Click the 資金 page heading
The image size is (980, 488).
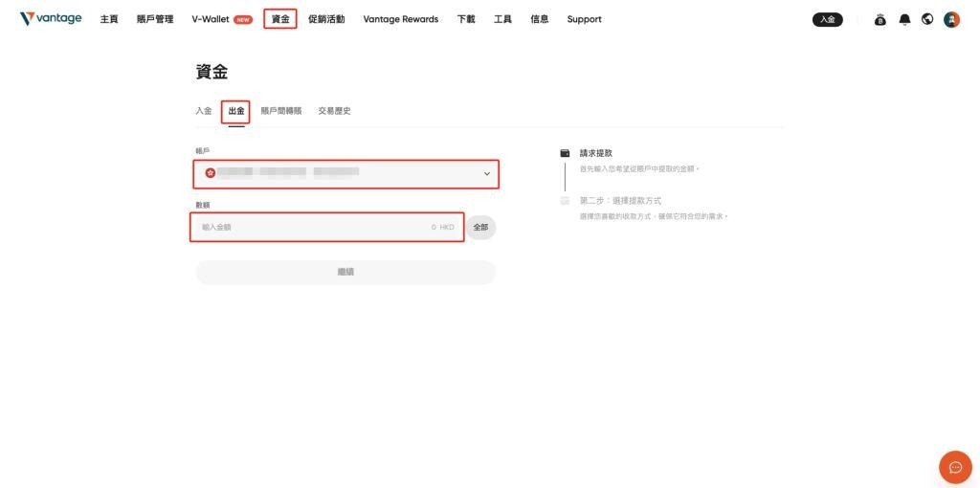coord(212,72)
